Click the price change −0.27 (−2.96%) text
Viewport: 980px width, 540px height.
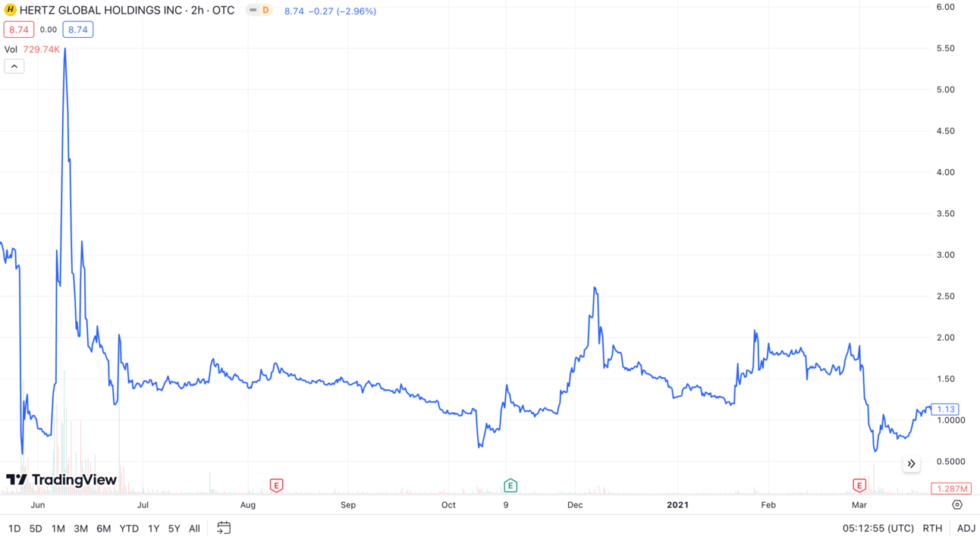click(342, 11)
